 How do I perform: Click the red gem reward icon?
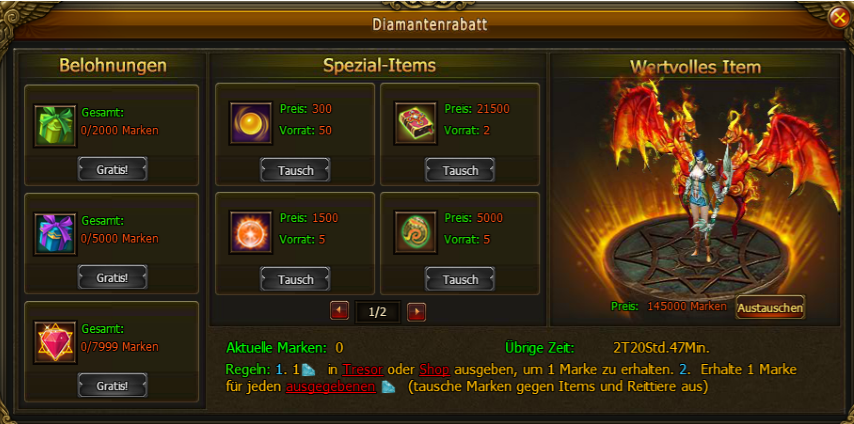[55, 342]
